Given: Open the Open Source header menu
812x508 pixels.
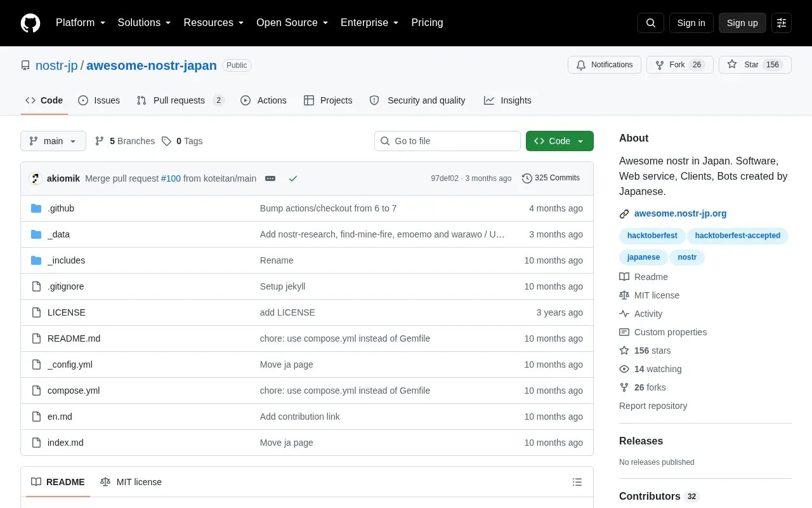Looking at the screenshot, I should (292, 23).
